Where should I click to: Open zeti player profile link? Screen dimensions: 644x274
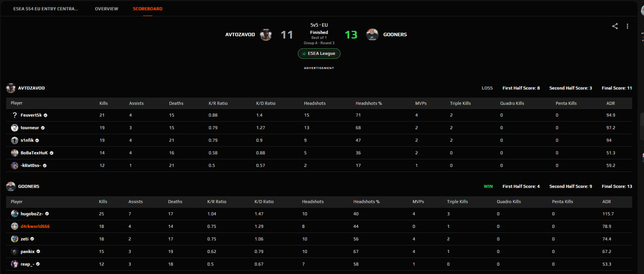25,239
